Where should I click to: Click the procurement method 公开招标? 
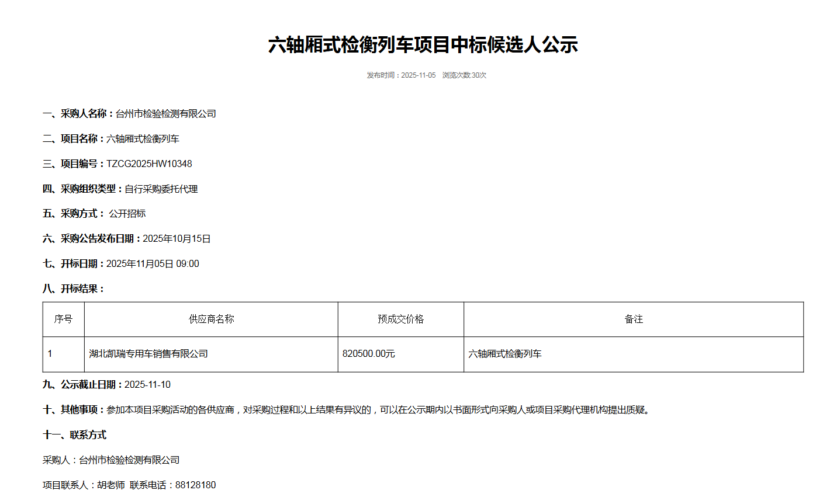127,214
